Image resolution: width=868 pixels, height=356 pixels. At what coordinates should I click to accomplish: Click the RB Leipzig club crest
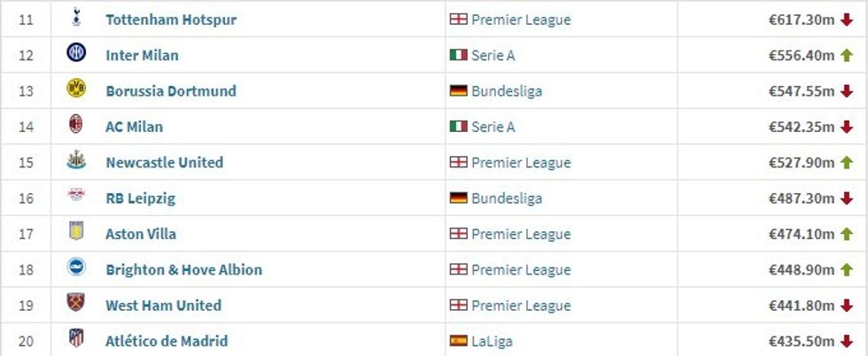point(76,197)
